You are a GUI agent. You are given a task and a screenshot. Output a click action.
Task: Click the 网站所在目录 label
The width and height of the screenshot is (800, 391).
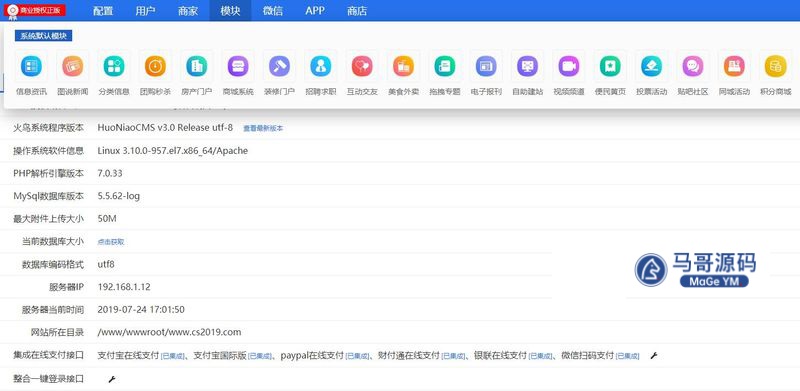[58, 332]
